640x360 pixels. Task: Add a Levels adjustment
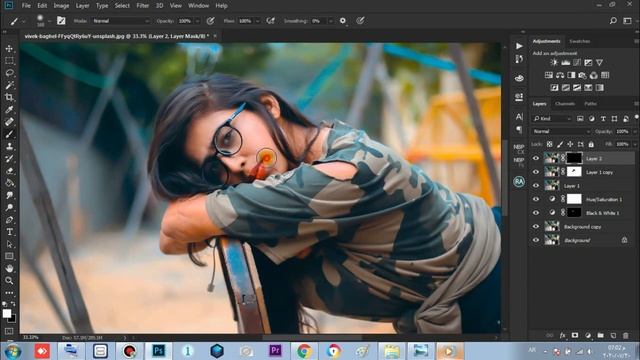tap(565, 62)
